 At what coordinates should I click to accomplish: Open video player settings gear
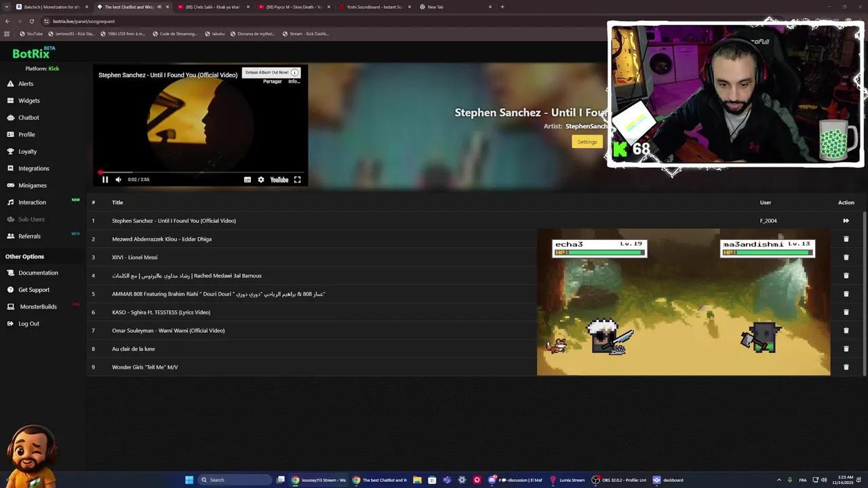pos(260,180)
